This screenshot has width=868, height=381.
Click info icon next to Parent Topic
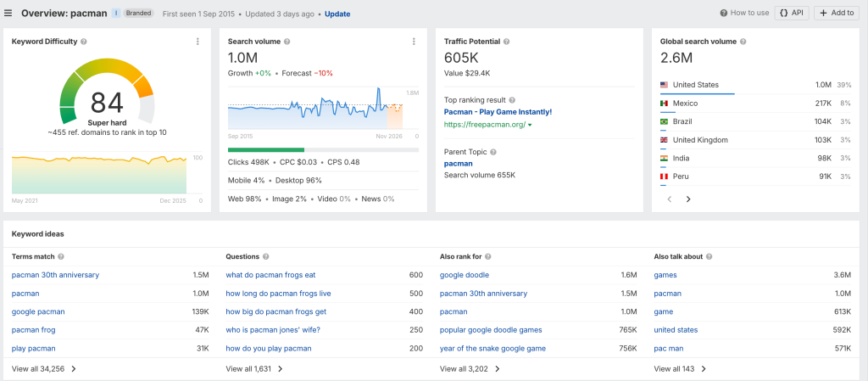pos(493,152)
